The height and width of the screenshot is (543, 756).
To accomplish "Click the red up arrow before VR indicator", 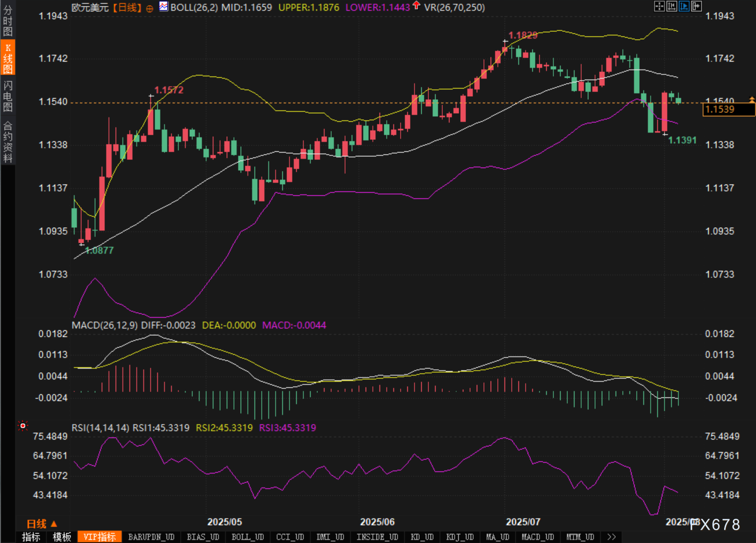I will [417, 6].
